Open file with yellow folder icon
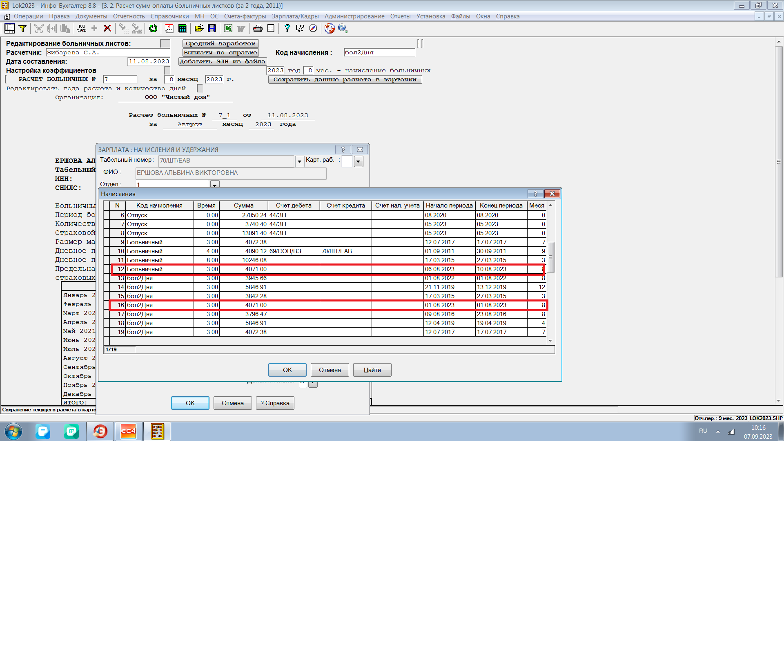Viewport: 784px width, 672px height. (199, 28)
